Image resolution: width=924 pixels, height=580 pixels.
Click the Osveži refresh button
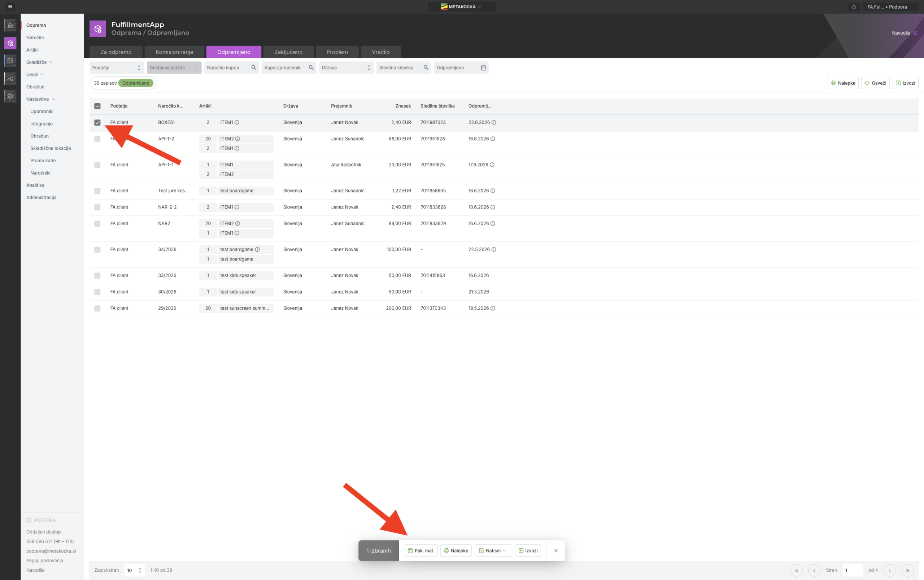click(x=875, y=83)
